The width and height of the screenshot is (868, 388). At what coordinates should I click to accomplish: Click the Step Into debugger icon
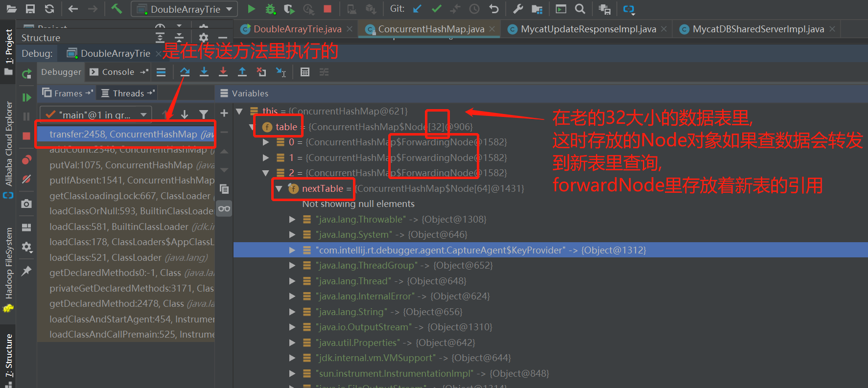click(x=204, y=72)
